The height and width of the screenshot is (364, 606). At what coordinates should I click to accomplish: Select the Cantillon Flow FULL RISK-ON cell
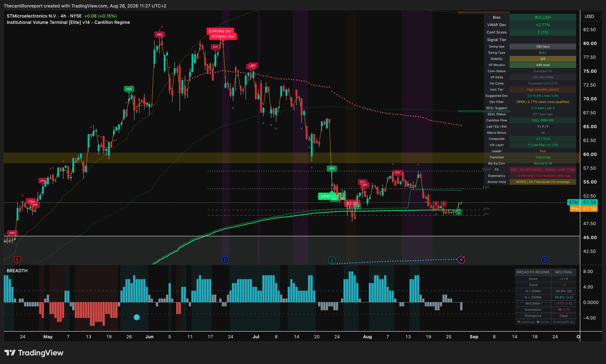click(543, 120)
